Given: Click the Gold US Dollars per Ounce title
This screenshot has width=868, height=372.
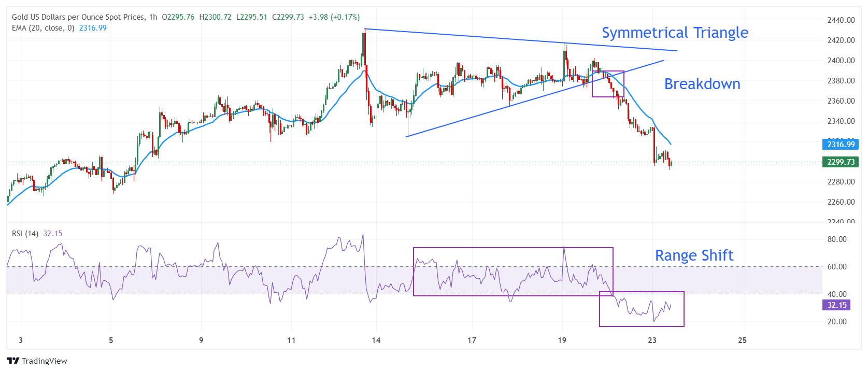Looking at the screenshot, I should 78,17.
